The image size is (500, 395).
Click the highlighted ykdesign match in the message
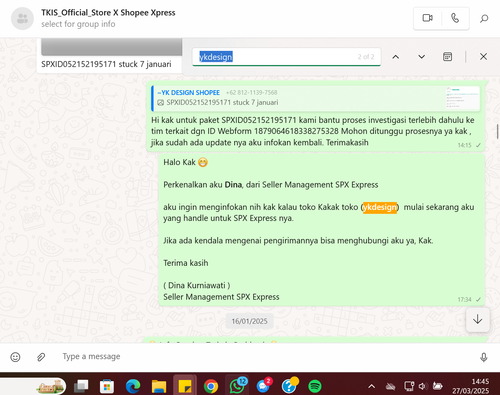(x=380, y=207)
